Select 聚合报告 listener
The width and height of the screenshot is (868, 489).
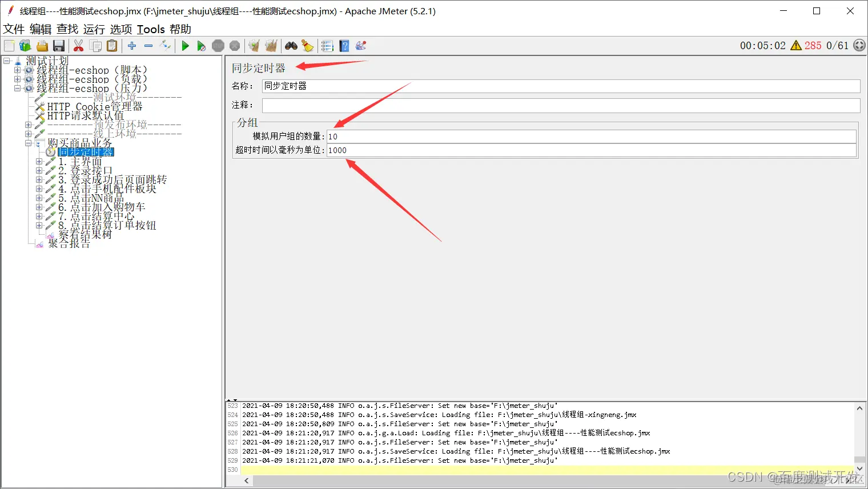click(x=69, y=243)
